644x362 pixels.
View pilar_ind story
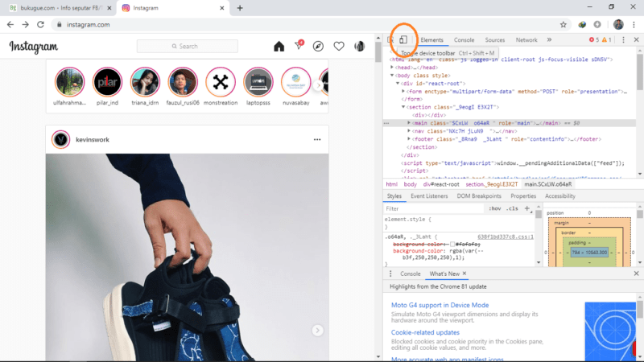(x=107, y=82)
